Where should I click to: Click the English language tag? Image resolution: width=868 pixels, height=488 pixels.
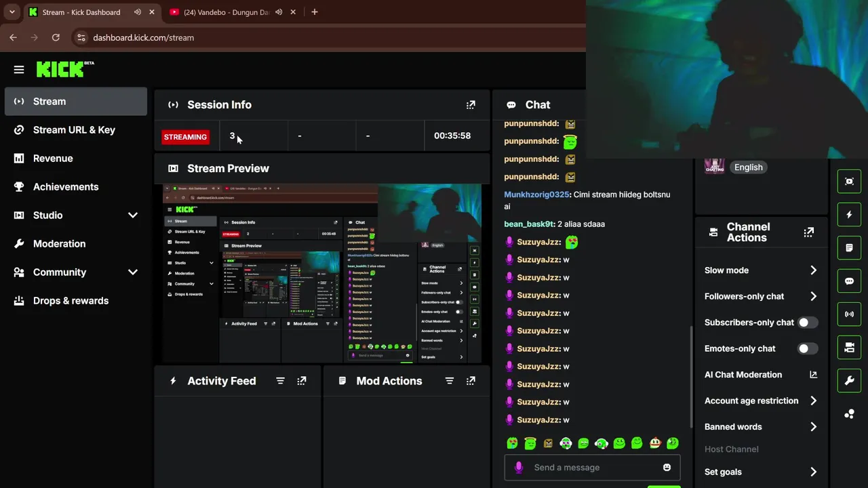tap(749, 167)
